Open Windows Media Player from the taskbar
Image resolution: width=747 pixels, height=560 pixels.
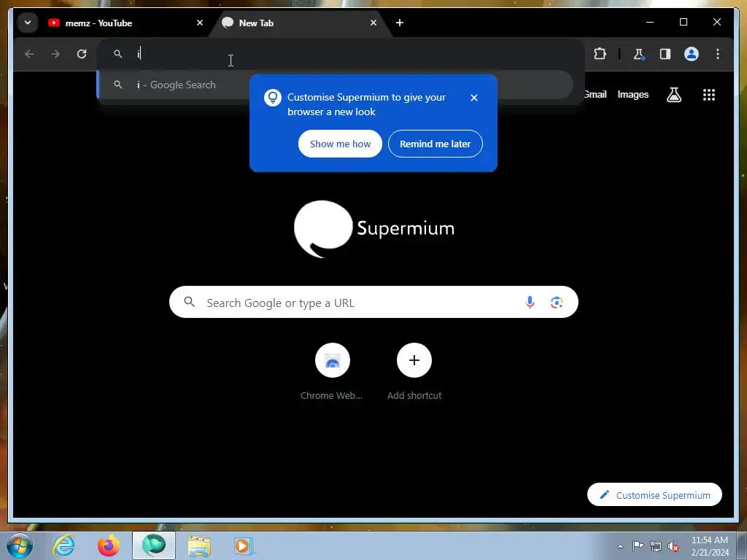click(243, 545)
